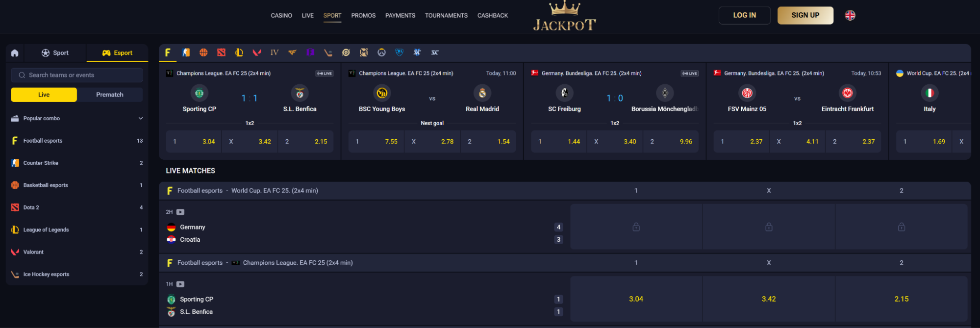Switch sidebar filter to Prematch
Image resolution: width=980 pixels, height=328 pixels.
point(110,95)
